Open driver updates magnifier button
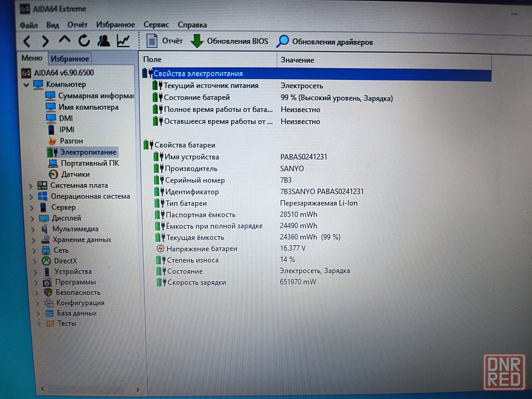Viewport: 532px width, 399px height. pyautogui.click(x=325, y=42)
